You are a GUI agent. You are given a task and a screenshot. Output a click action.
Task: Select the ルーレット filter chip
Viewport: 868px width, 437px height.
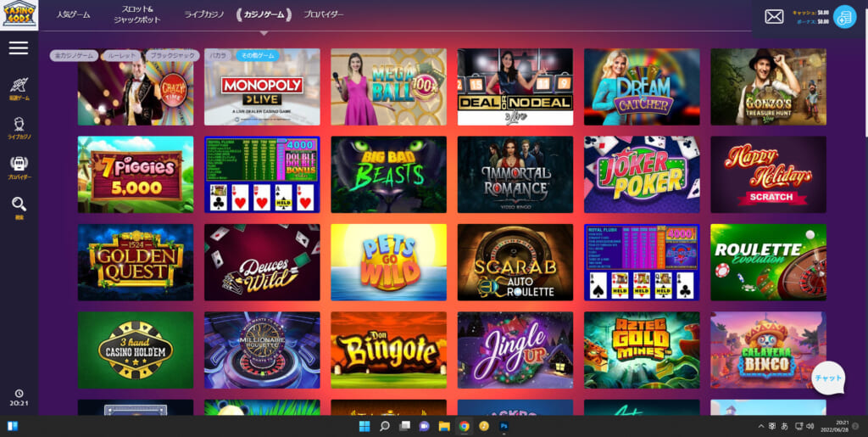click(x=121, y=55)
